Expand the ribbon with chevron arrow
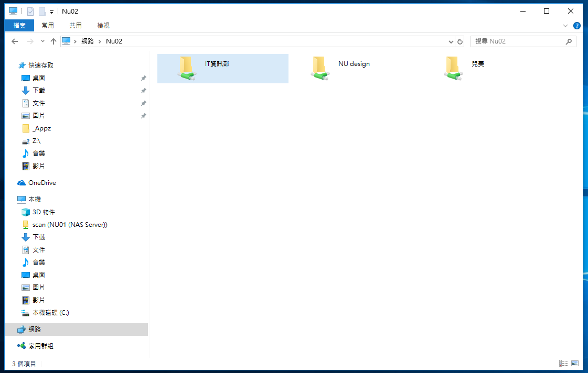The height and width of the screenshot is (373, 588). click(565, 26)
